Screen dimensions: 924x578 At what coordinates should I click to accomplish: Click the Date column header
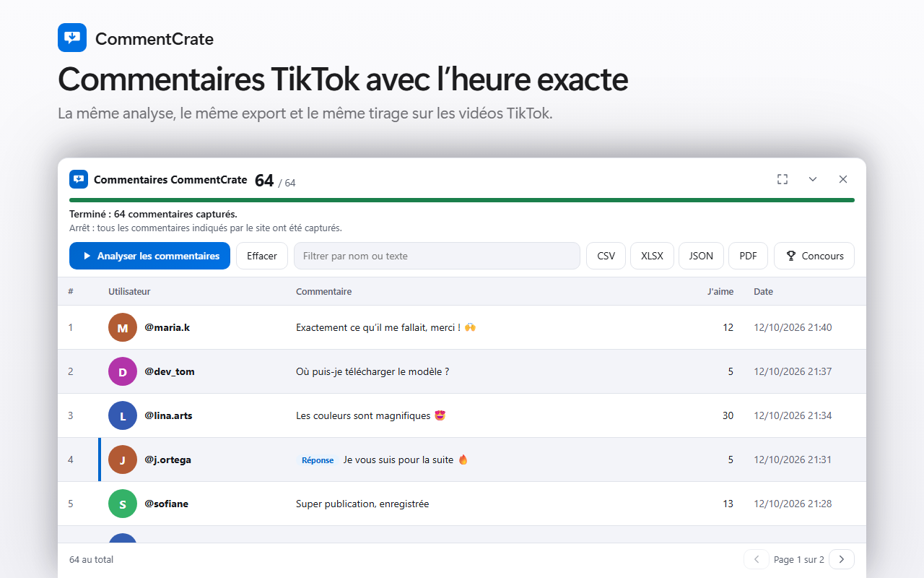pos(763,292)
